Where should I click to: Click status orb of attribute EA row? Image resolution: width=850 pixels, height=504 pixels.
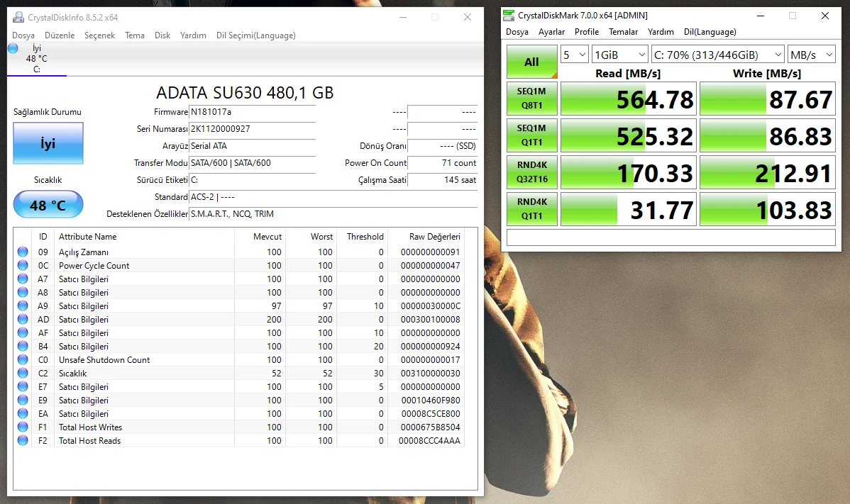pos(23,413)
